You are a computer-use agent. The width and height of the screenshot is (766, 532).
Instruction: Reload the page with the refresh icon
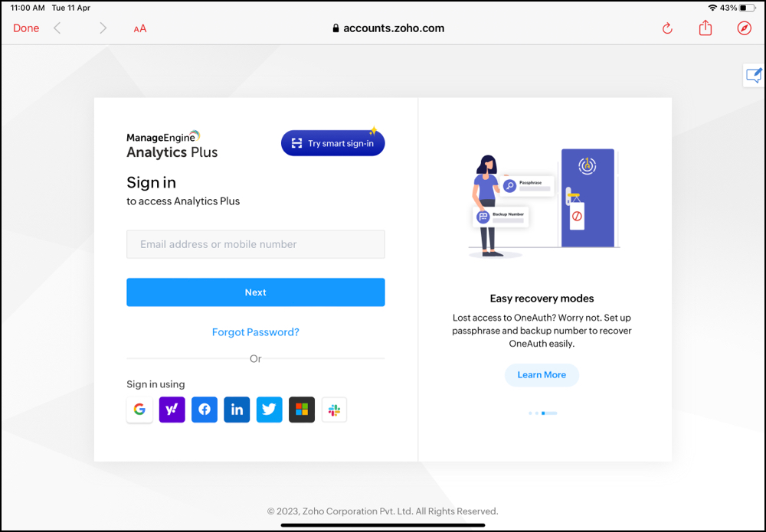[x=667, y=28]
